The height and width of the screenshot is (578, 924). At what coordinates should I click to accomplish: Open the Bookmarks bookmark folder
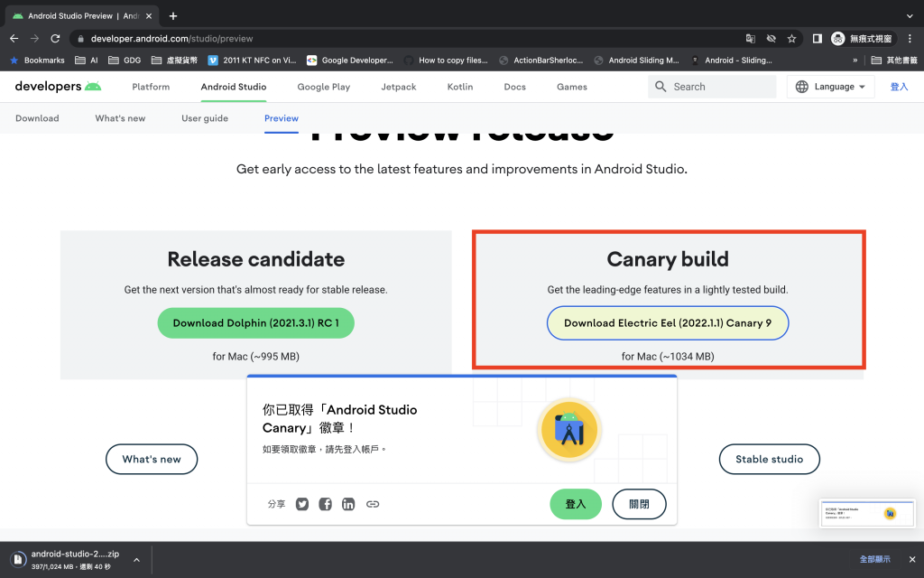[37, 61]
